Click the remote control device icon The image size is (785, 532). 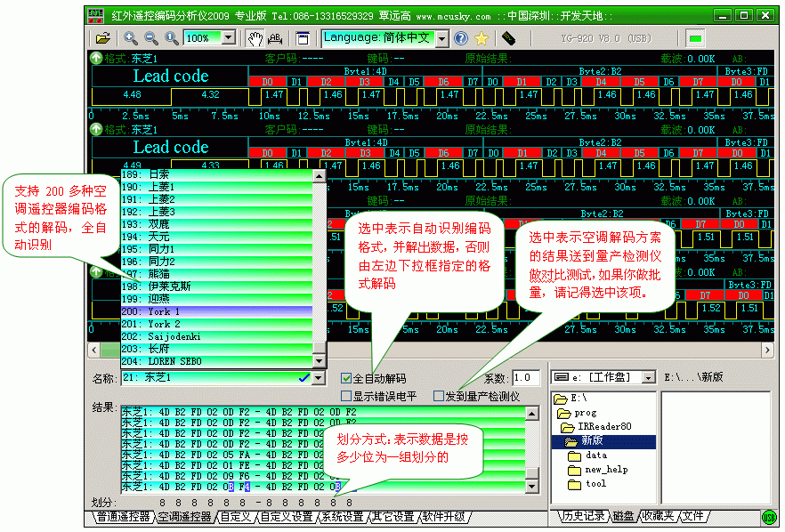tap(508, 38)
